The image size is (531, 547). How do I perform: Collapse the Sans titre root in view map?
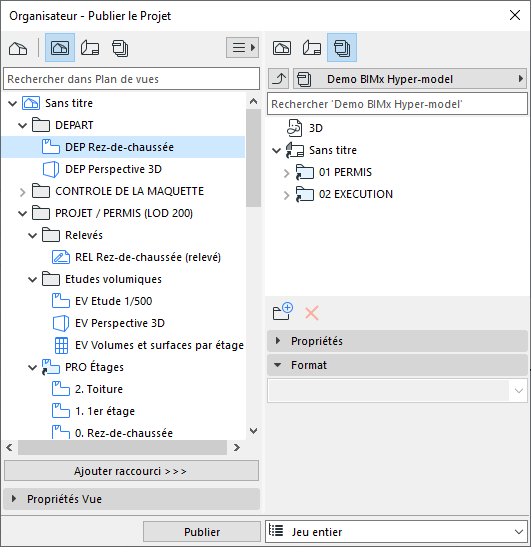point(13,104)
